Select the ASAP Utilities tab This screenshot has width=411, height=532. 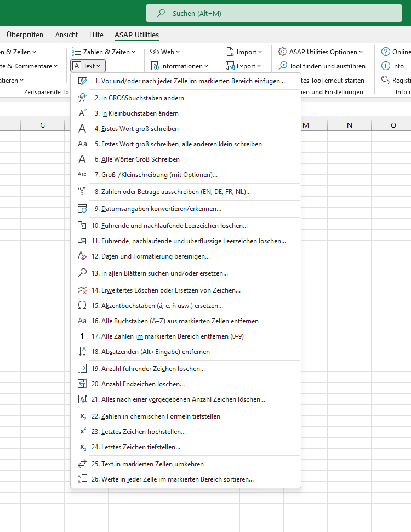click(137, 35)
